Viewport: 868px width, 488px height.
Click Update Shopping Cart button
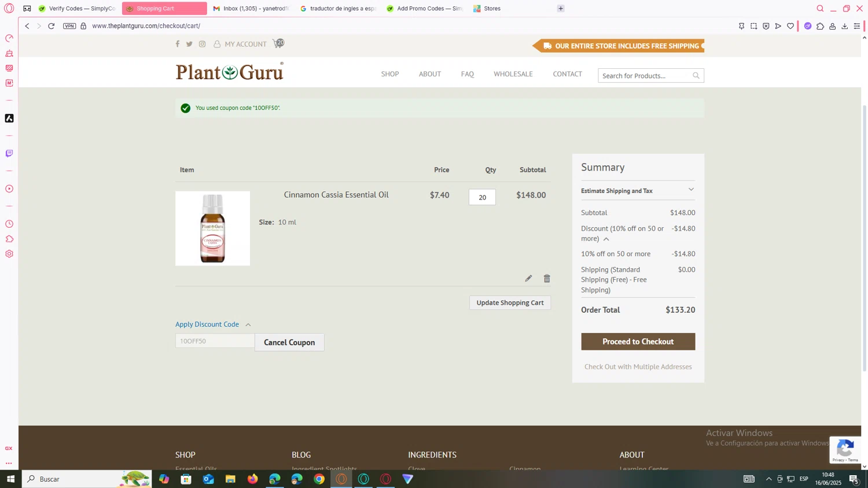[x=510, y=303]
